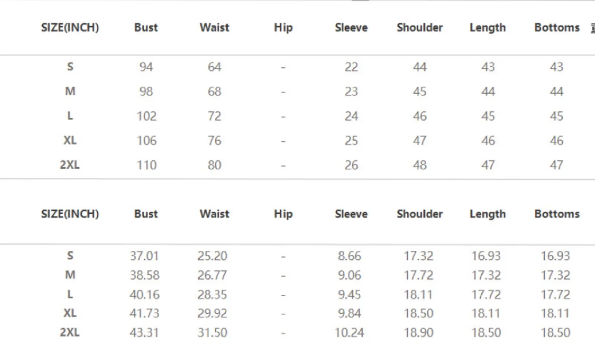
Task: Select the 26.77 waist value for M
Action: pos(212,275)
